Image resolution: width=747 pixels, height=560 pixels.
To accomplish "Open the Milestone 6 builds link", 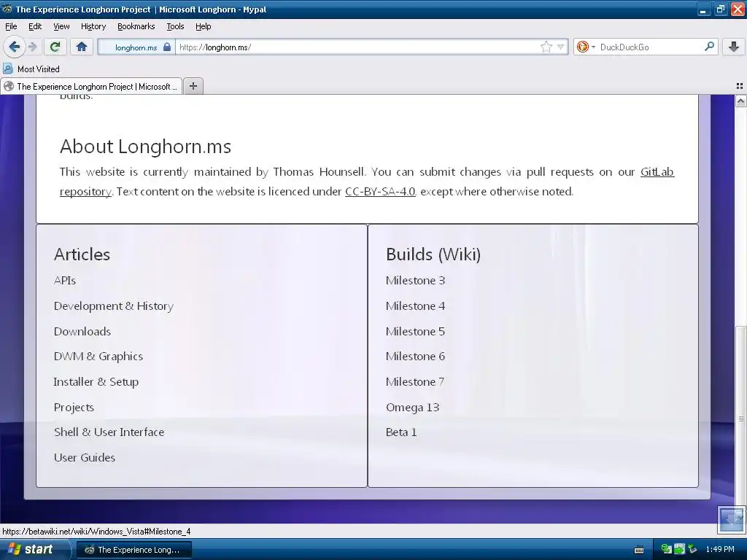I will coord(415,357).
